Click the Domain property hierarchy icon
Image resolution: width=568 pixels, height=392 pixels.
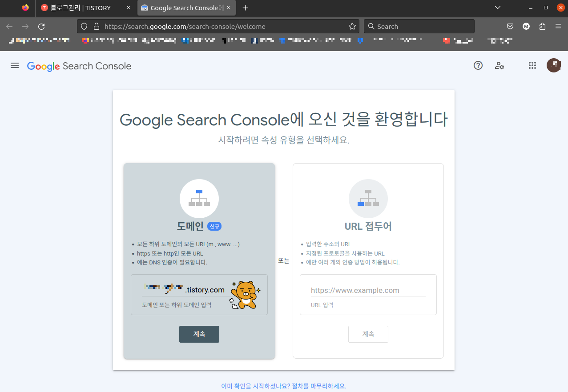[199, 198]
